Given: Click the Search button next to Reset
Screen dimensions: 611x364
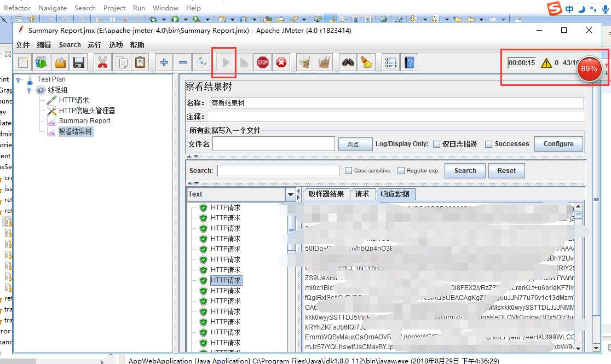Looking at the screenshot, I should (x=465, y=171).
